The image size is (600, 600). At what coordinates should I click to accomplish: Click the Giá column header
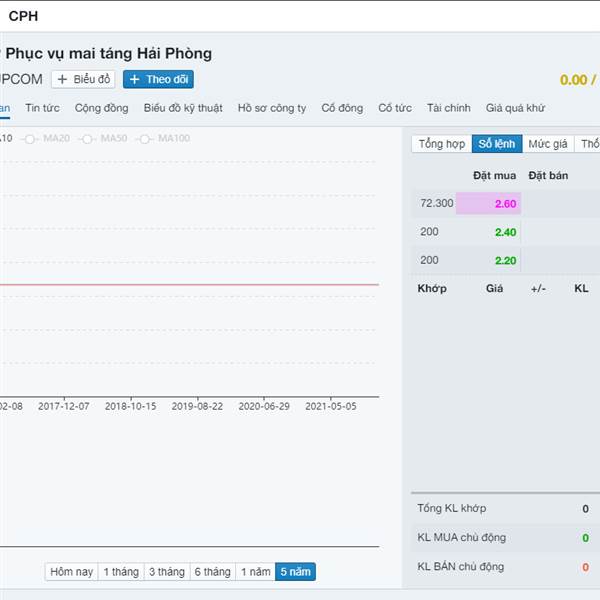494,289
